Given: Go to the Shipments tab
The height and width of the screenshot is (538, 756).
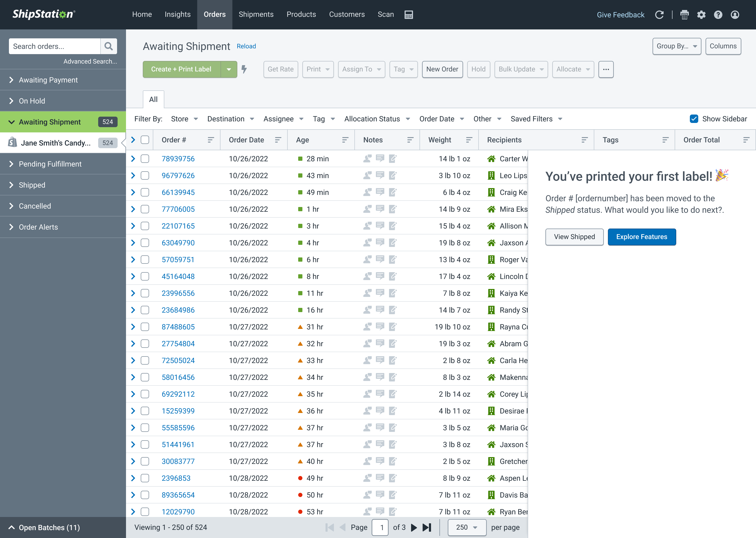Looking at the screenshot, I should pos(256,14).
